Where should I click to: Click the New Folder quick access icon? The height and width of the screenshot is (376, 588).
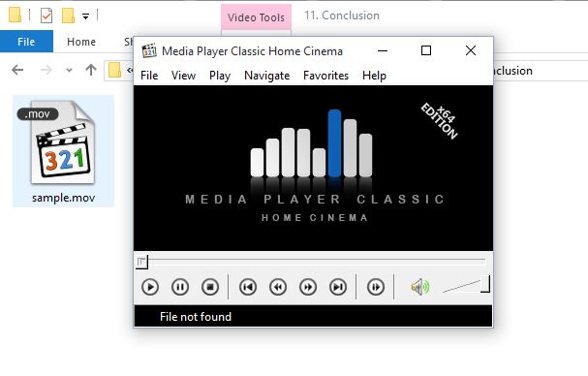coord(68,16)
